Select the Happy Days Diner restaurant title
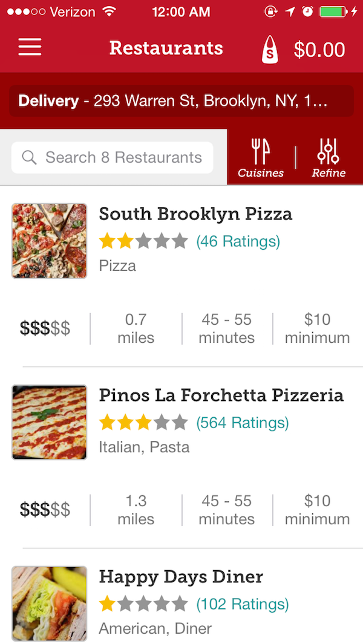 click(181, 577)
